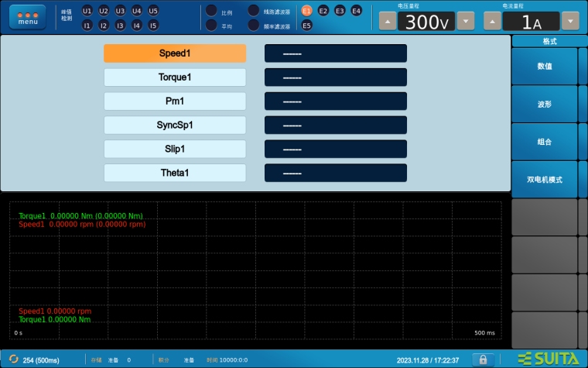Lower current range with the down arrow
588x368 pixels.
click(570, 21)
